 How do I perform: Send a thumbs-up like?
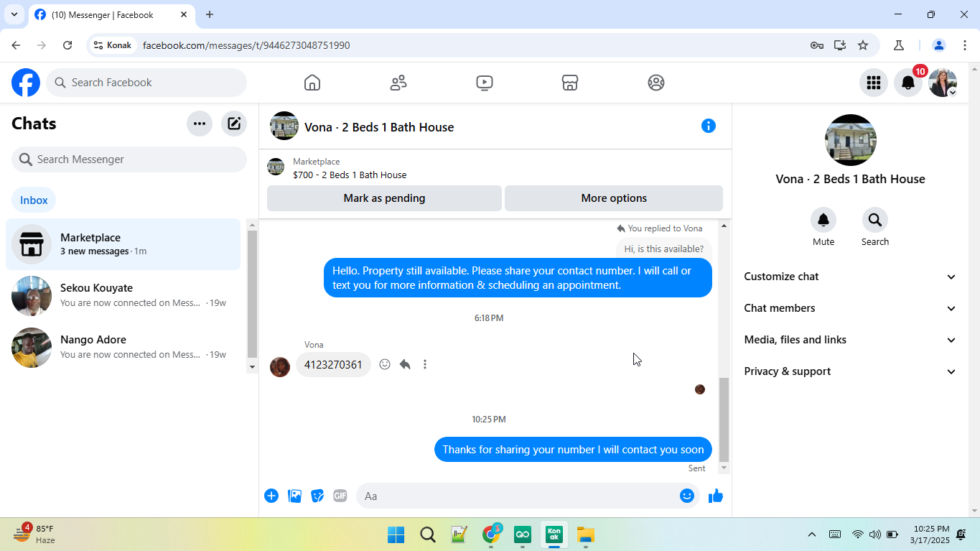pos(716,496)
